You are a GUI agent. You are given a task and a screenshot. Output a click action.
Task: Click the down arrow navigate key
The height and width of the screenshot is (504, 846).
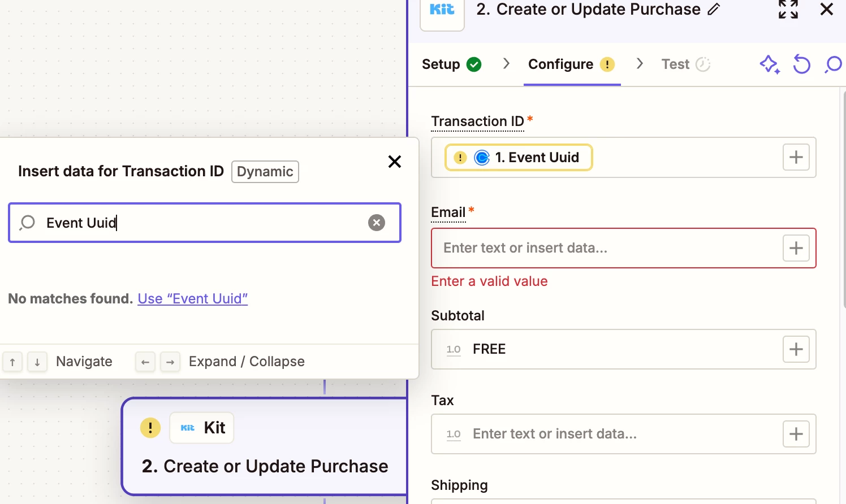click(37, 362)
